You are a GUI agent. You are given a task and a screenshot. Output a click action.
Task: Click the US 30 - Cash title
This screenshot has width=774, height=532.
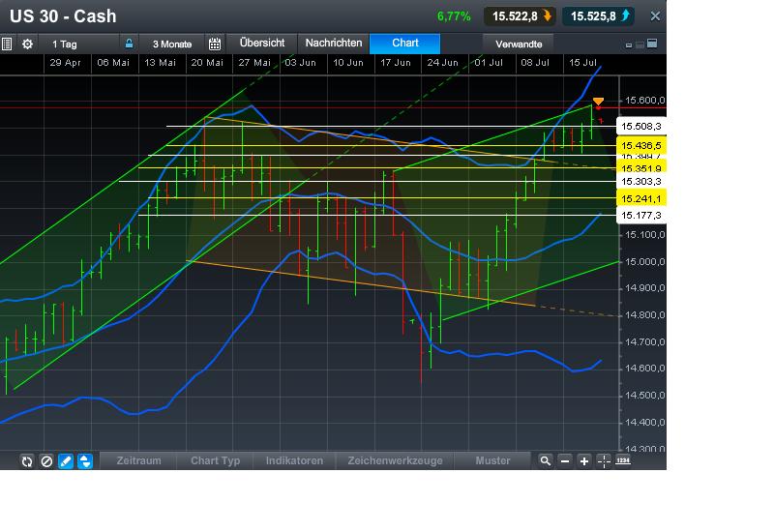[63, 16]
